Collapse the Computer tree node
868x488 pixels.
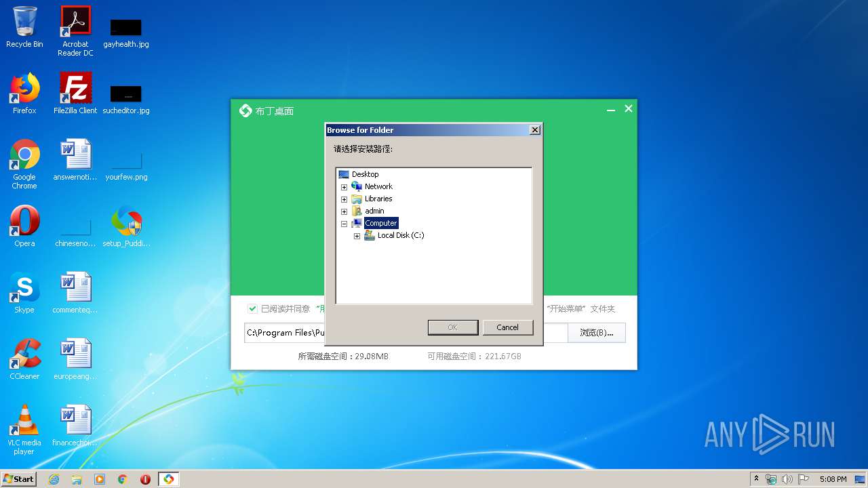coord(344,224)
